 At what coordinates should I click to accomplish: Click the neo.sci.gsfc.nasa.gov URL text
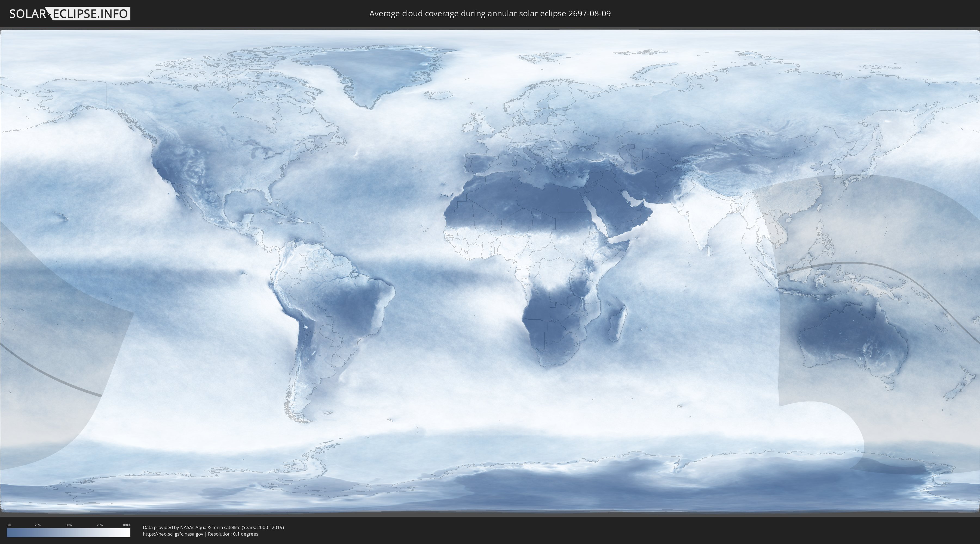(x=173, y=534)
